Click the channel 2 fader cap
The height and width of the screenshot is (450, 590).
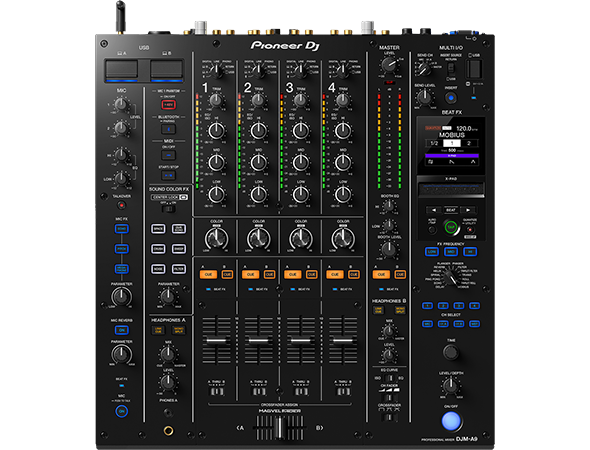[x=259, y=341]
